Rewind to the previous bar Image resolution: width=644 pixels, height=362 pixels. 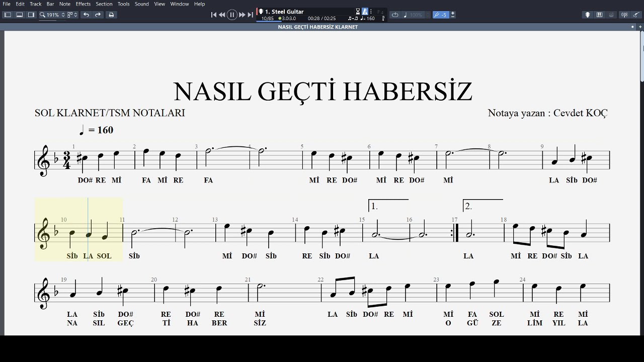tap(222, 15)
